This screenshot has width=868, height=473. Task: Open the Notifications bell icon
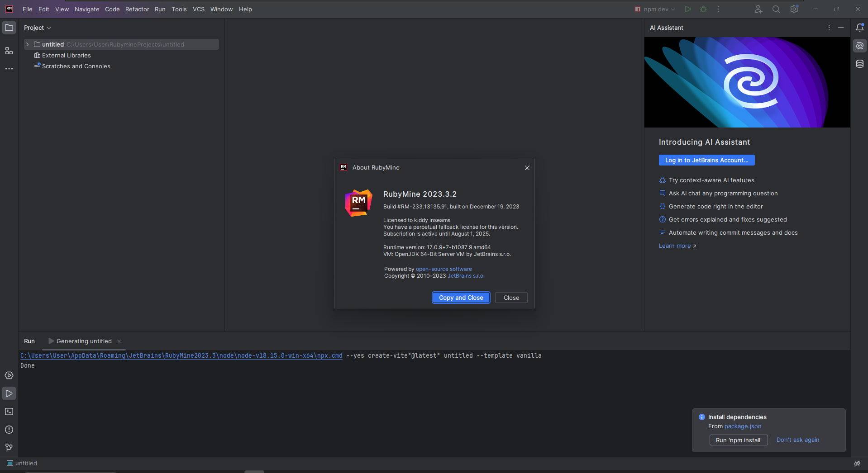point(859,28)
